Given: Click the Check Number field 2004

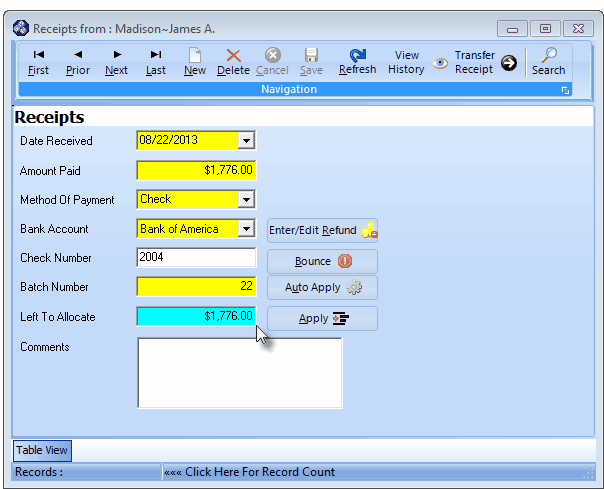Looking at the screenshot, I should [x=196, y=257].
